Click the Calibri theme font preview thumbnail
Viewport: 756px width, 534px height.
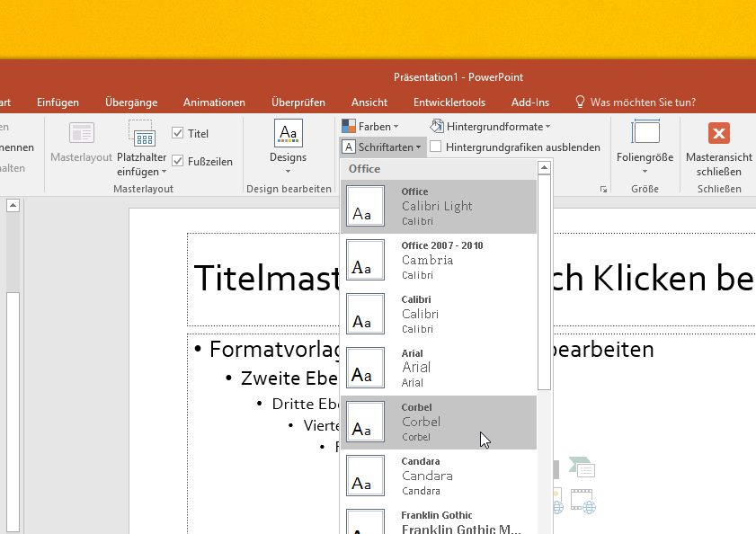tap(366, 314)
